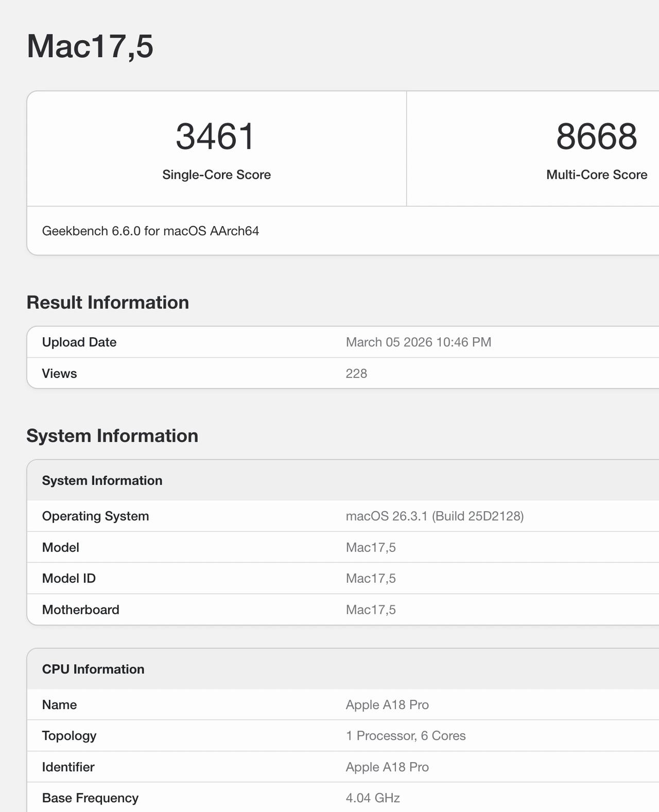Click the Upload Date label
Viewport: 659px width, 812px height.
[79, 342]
